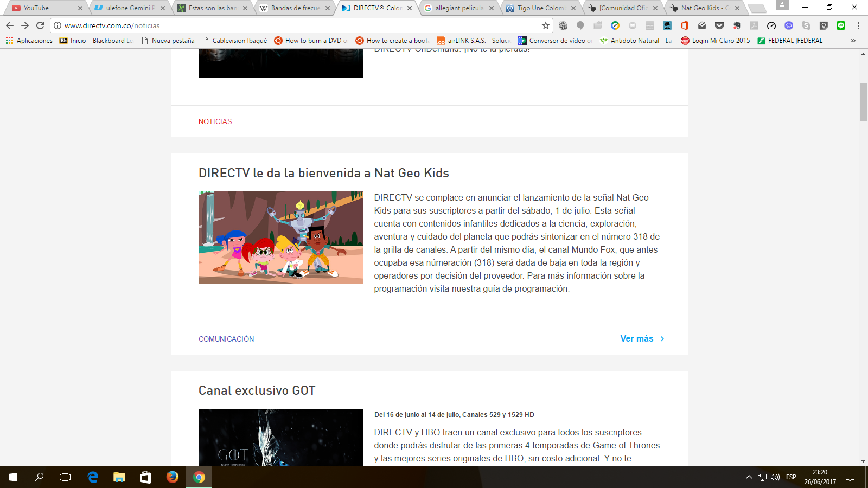Show hidden system tray icons
868x488 pixels.
pyautogui.click(x=749, y=477)
